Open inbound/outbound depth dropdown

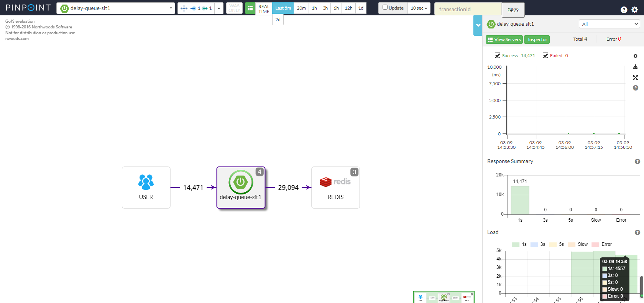[219, 8]
